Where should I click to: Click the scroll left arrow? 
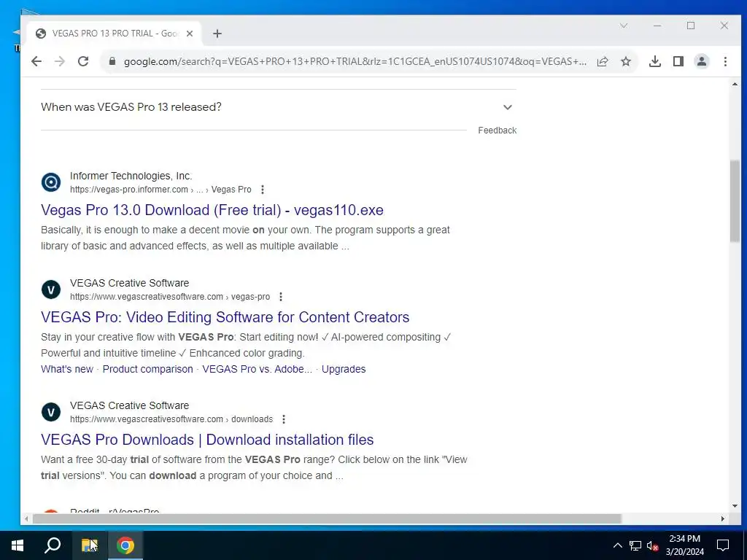click(26, 518)
